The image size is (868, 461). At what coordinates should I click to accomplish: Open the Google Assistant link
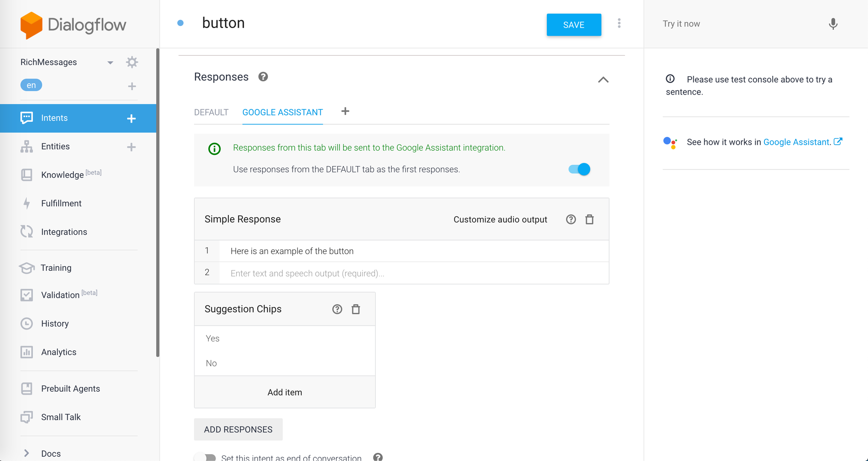(796, 142)
